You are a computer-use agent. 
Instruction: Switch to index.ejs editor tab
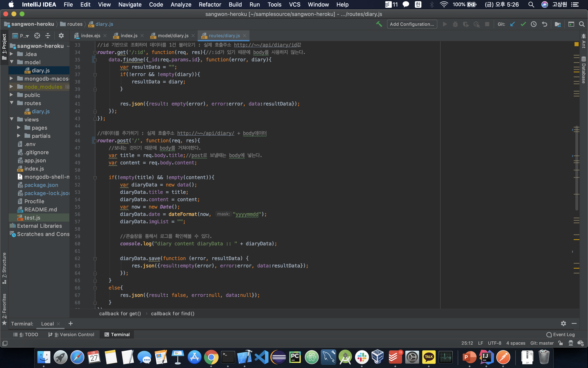click(x=90, y=36)
